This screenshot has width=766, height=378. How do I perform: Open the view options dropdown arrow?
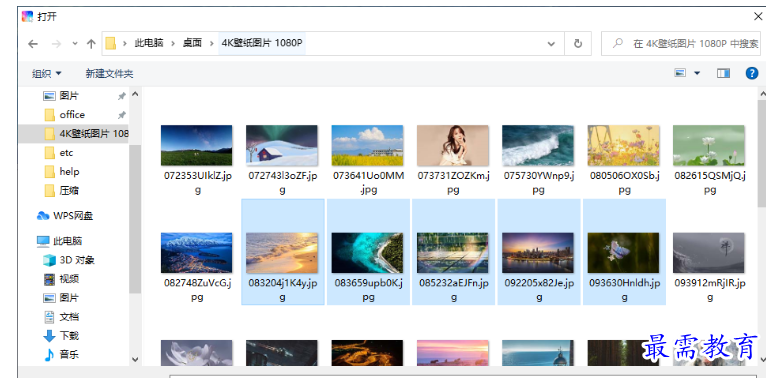(x=697, y=73)
